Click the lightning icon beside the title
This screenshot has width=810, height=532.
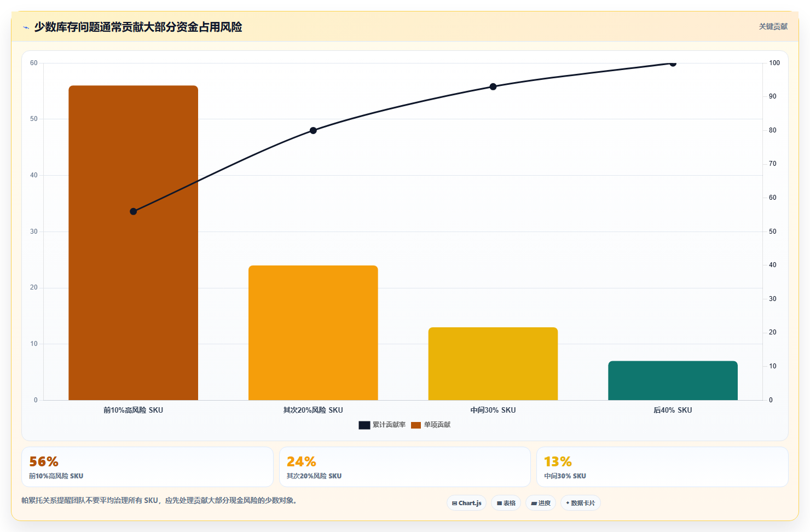(x=26, y=27)
